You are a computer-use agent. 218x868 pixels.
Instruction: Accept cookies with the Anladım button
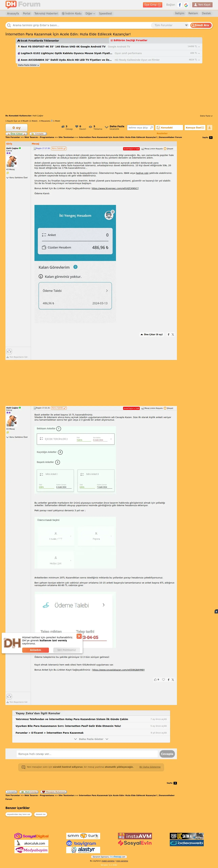click(x=35, y=650)
